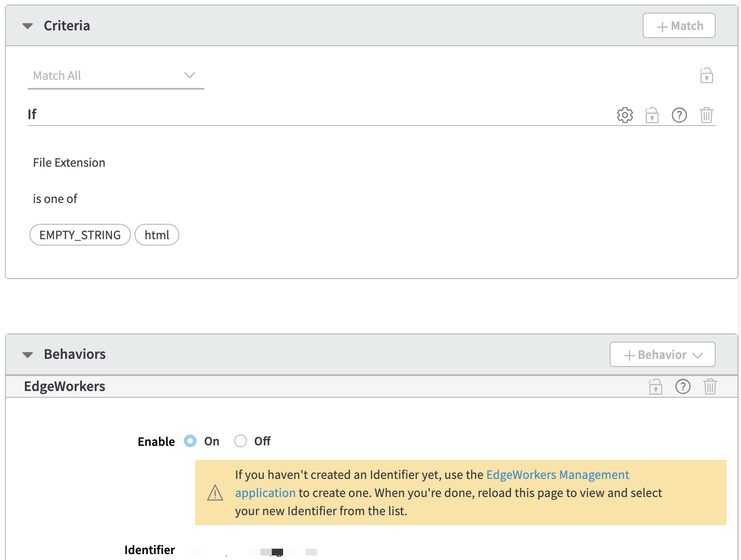Click the lock icon beside Match All

point(706,76)
